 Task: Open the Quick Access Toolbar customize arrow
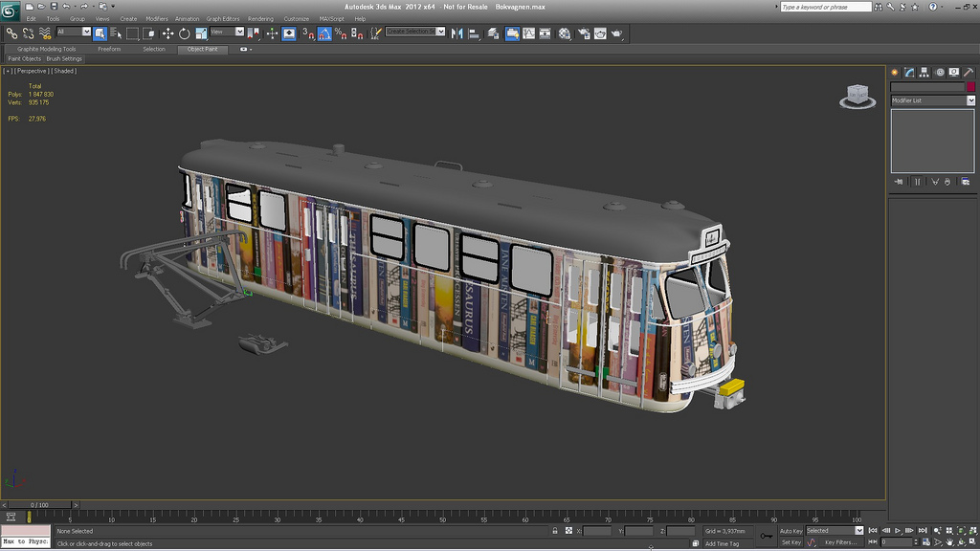click(x=113, y=7)
